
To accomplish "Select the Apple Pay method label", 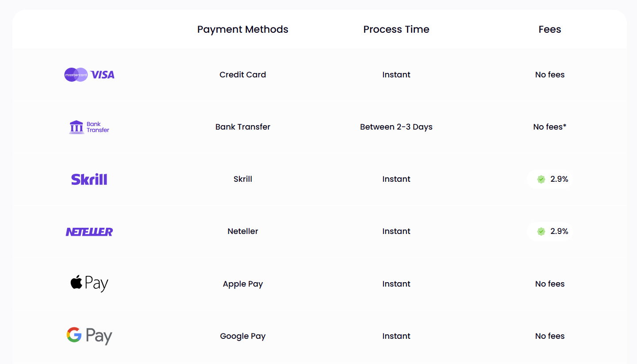I will [x=242, y=284].
